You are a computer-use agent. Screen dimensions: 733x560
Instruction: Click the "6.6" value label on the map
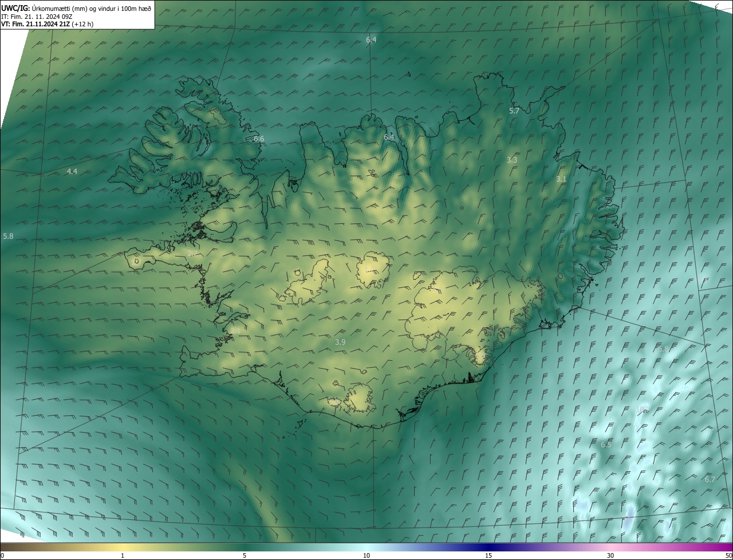259,139
